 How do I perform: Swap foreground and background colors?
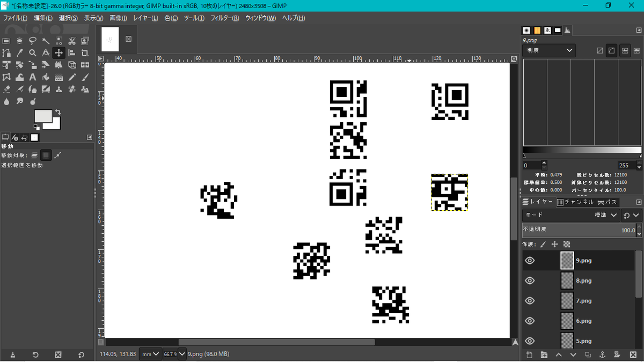(x=58, y=112)
